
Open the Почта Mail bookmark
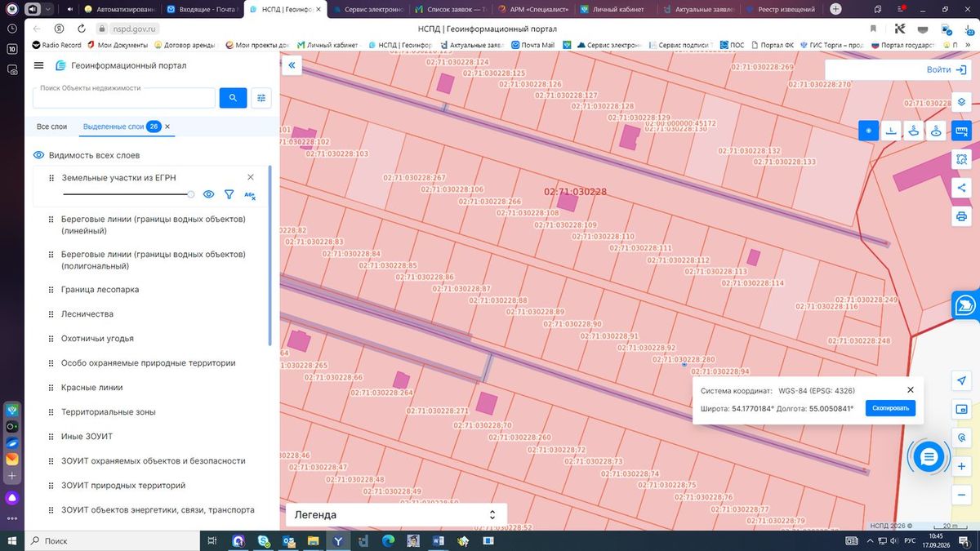532,45
